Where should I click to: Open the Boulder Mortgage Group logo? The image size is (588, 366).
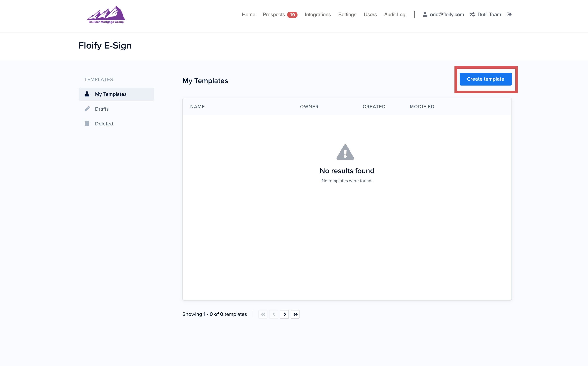click(106, 15)
